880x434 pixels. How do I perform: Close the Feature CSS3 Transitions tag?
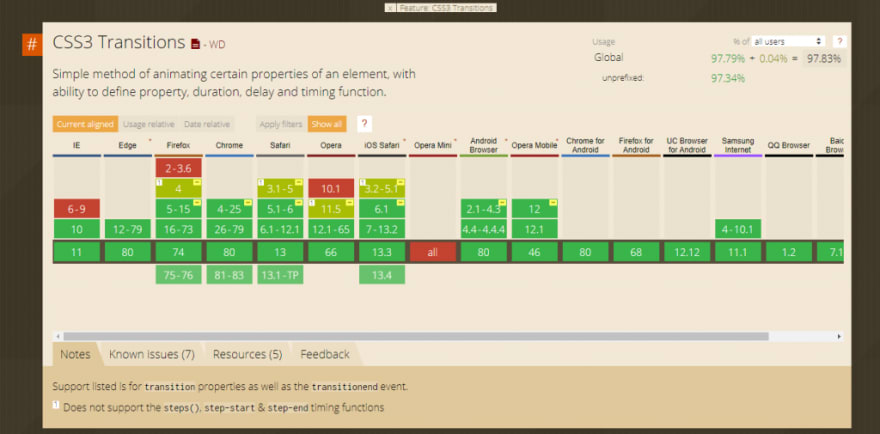coord(391,8)
